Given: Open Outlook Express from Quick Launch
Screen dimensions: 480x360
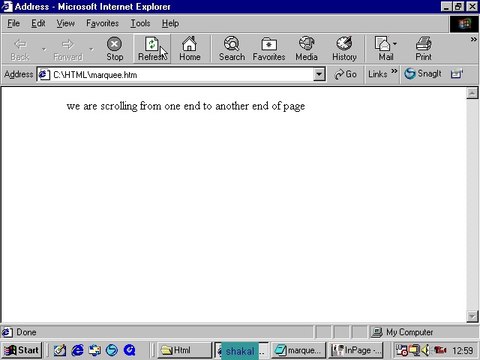Looking at the screenshot, I should (x=95, y=350).
